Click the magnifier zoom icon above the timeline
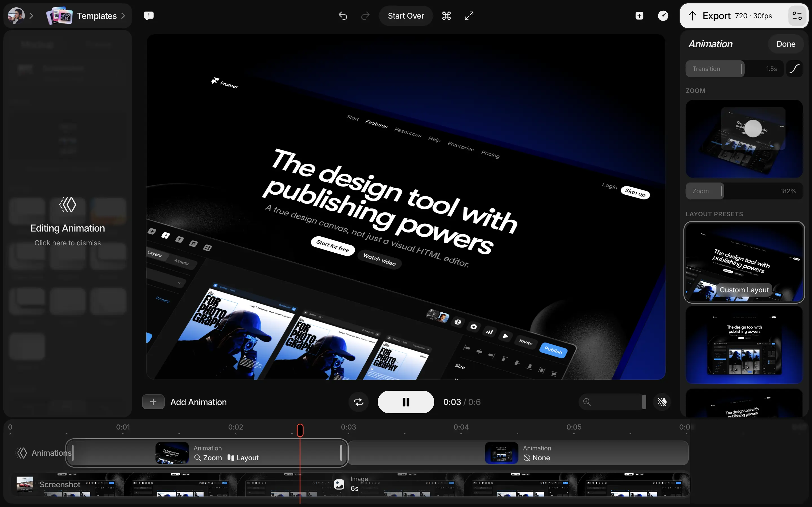 (586, 402)
